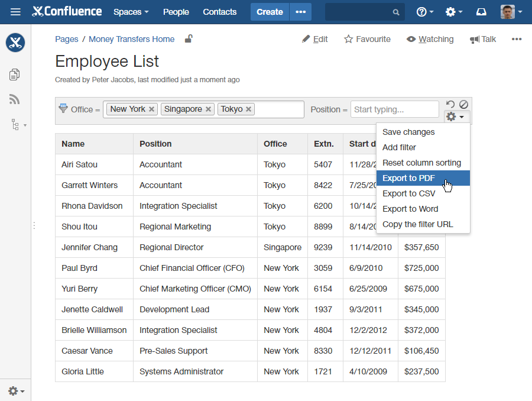The height and width of the screenshot is (401, 532).
Task: Click the Create button
Action: coord(270,12)
